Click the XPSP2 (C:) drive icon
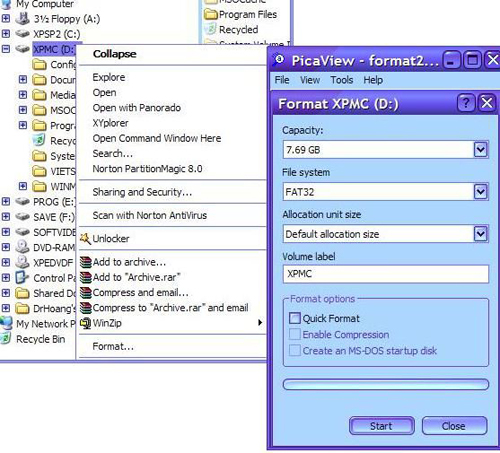 [x=23, y=34]
